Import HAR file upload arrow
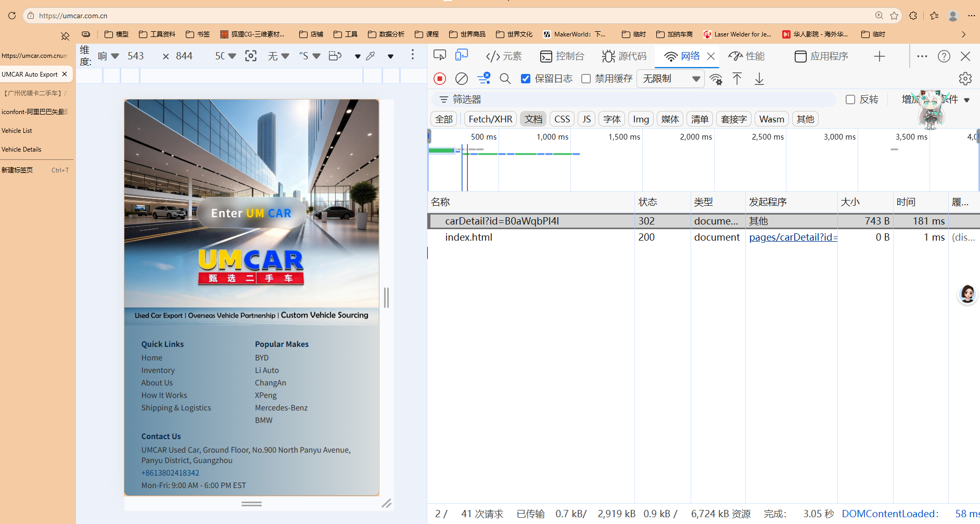Viewport: 980px width, 524px height. click(737, 79)
